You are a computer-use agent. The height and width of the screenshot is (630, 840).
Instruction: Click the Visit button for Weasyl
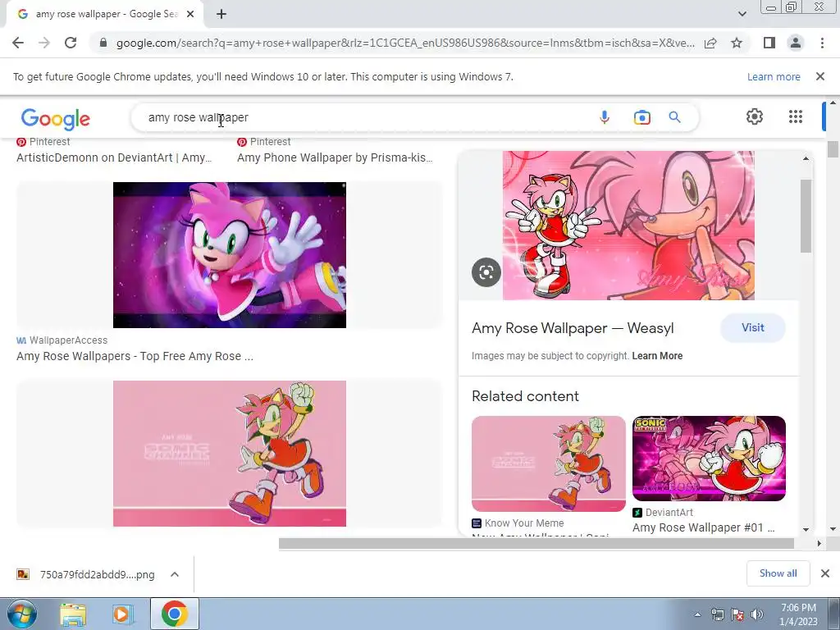coord(753,328)
